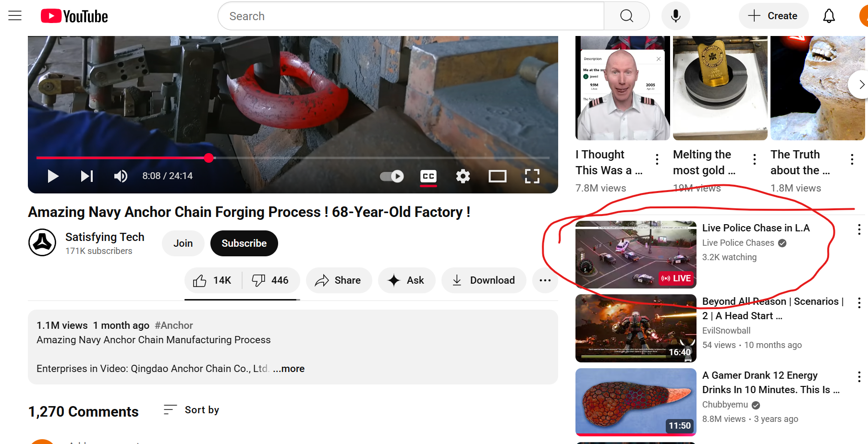Play the video

53,176
